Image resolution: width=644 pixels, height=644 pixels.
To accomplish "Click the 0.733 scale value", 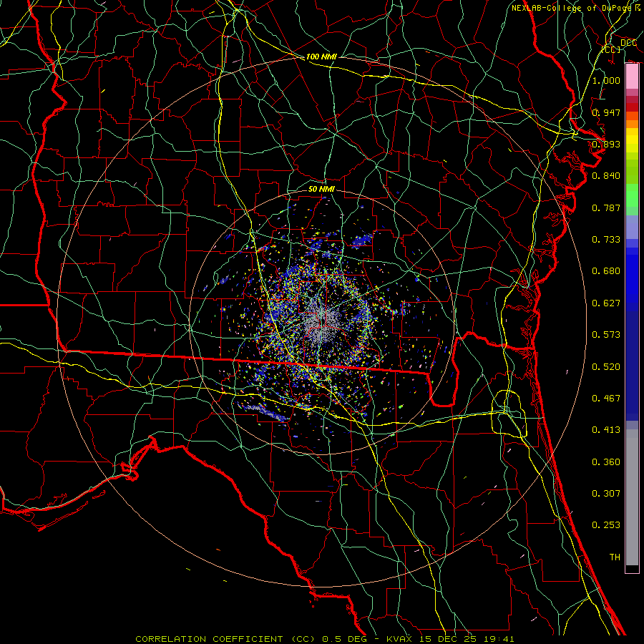I will 606,240.
